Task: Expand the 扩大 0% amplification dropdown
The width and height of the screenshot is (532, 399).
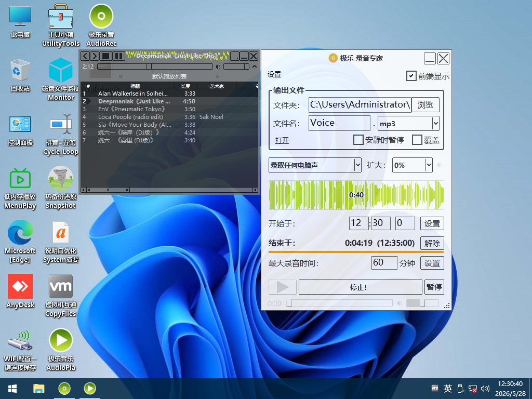Action: point(412,165)
